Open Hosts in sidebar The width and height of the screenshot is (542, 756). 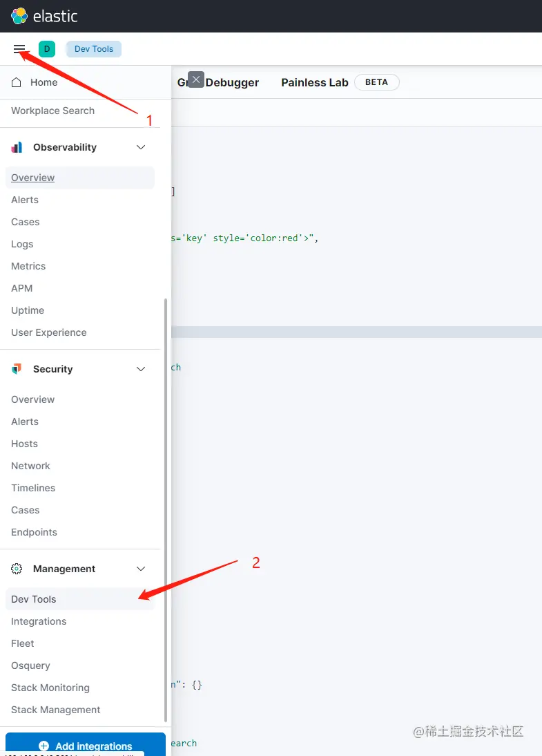pos(25,444)
